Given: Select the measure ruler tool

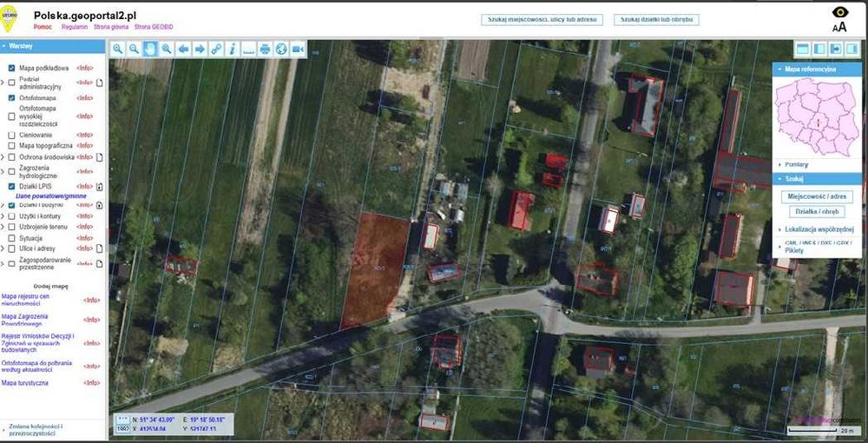Looking at the screenshot, I should (x=249, y=49).
